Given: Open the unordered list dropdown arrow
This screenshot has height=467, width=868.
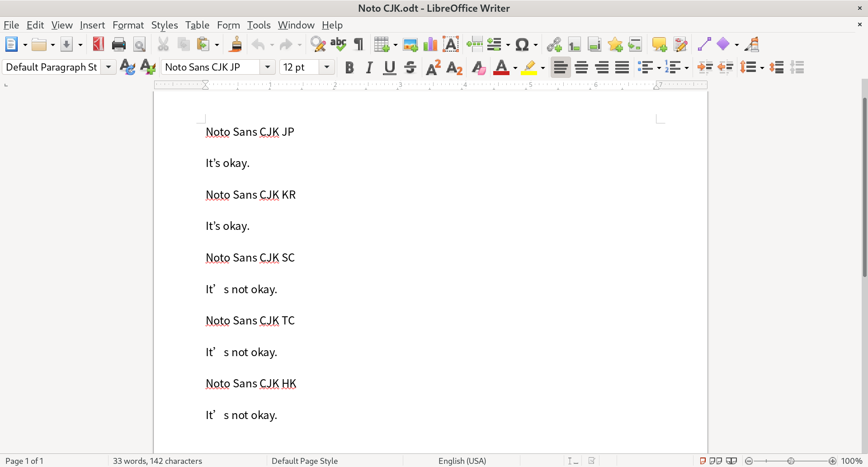Looking at the screenshot, I should 659,68.
